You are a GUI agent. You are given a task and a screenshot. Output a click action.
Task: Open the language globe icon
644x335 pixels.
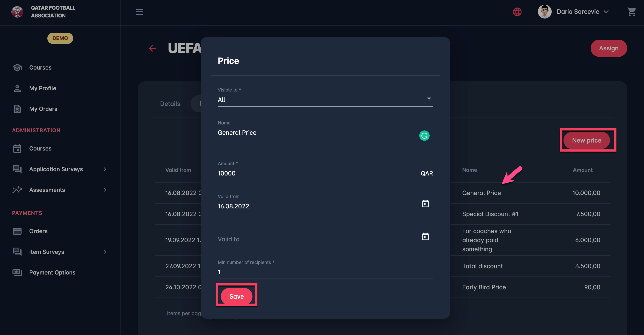click(517, 12)
